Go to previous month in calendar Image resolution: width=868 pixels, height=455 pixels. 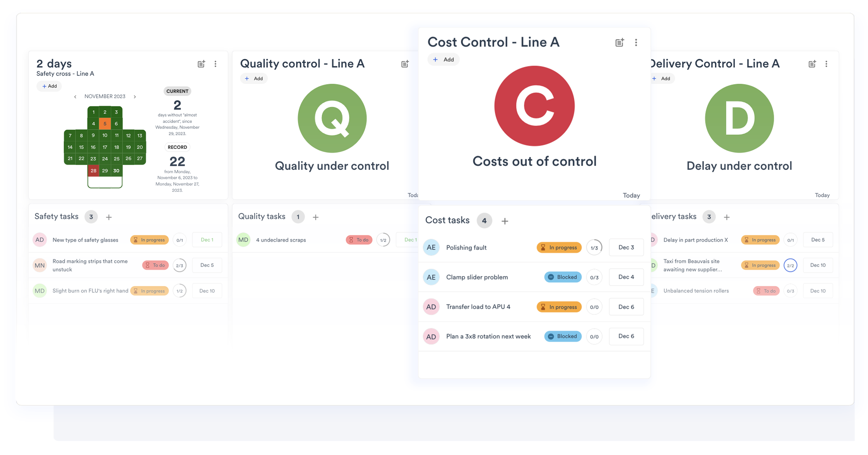pyautogui.click(x=75, y=97)
